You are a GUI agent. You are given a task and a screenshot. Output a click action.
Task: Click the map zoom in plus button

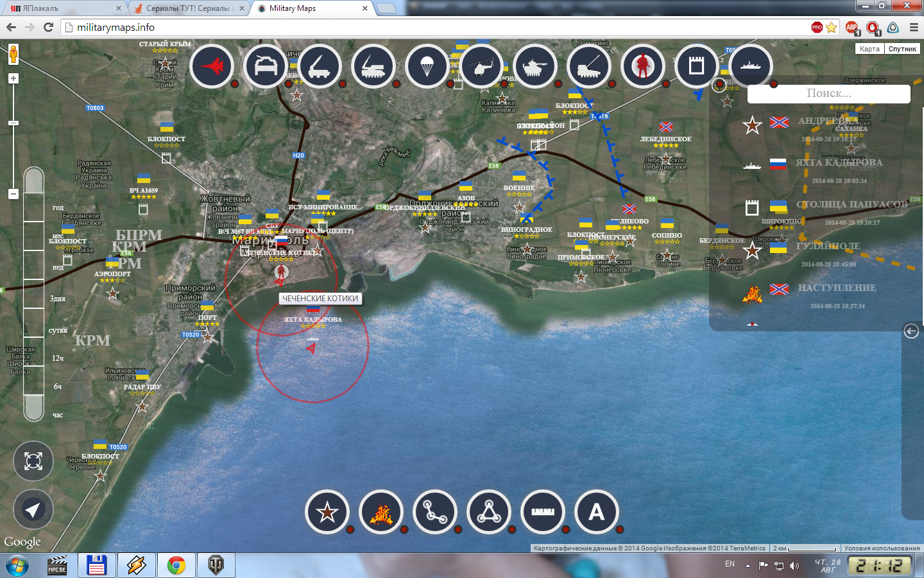tap(13, 78)
